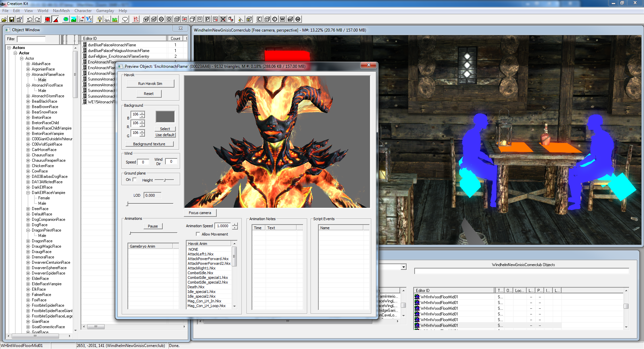Expand the BearBlackRace tree node

tap(28, 101)
